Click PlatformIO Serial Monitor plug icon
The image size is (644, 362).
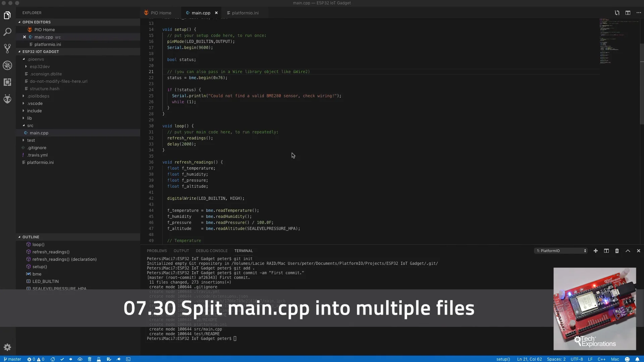click(x=119, y=359)
